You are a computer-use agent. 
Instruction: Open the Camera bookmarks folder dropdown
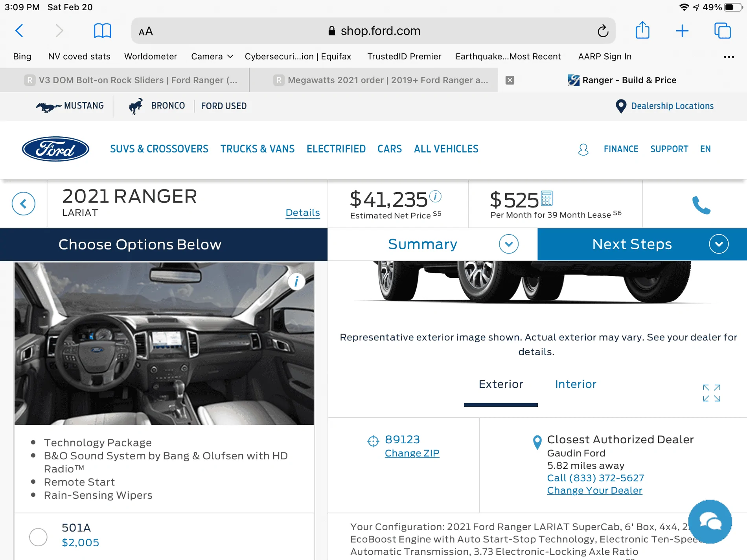coord(212,57)
